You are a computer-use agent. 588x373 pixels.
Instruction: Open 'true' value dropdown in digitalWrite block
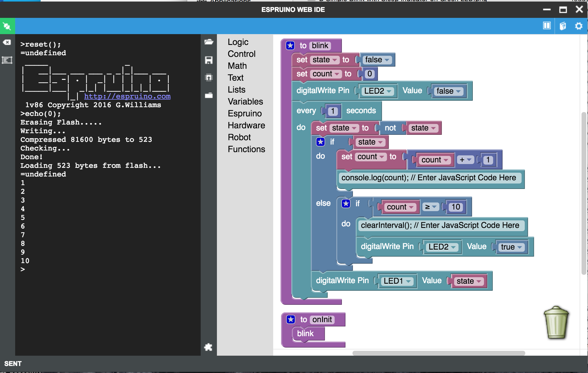pos(511,247)
